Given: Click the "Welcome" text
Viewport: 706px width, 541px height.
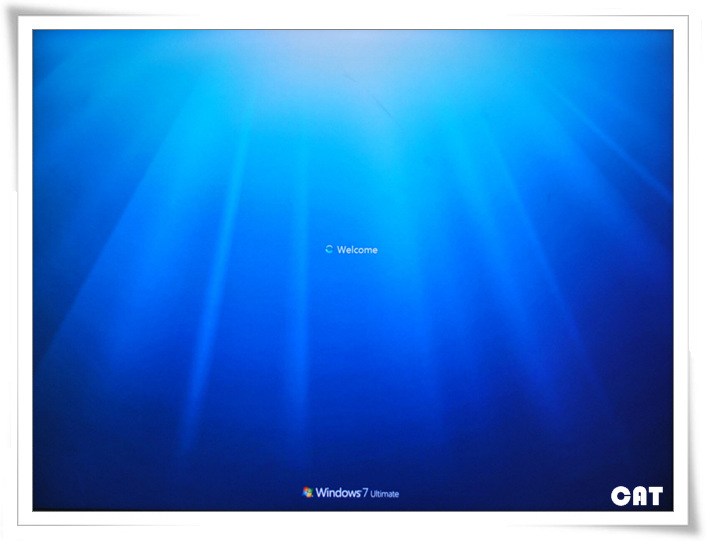Looking at the screenshot, I should 357,250.
